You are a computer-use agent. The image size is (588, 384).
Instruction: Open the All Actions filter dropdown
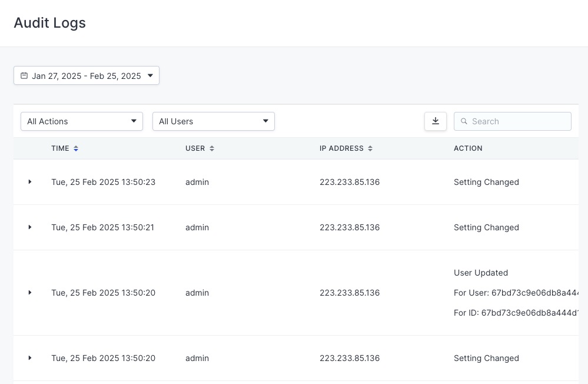tap(82, 121)
